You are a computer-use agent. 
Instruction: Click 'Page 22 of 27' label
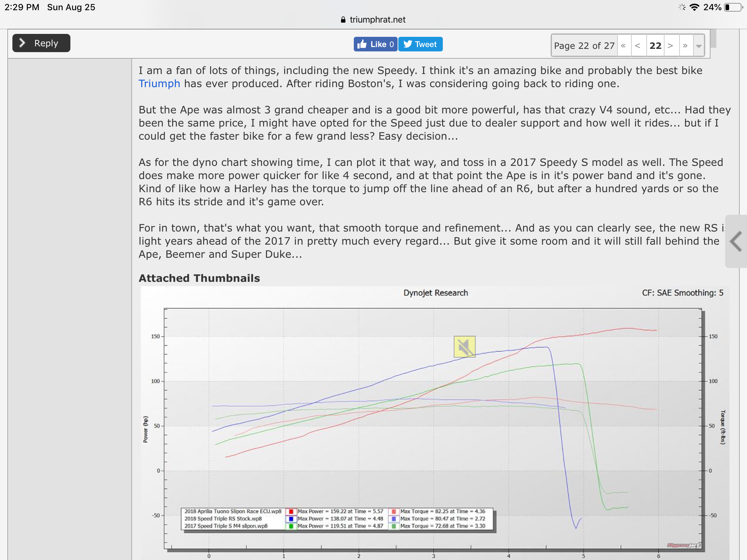pos(584,46)
